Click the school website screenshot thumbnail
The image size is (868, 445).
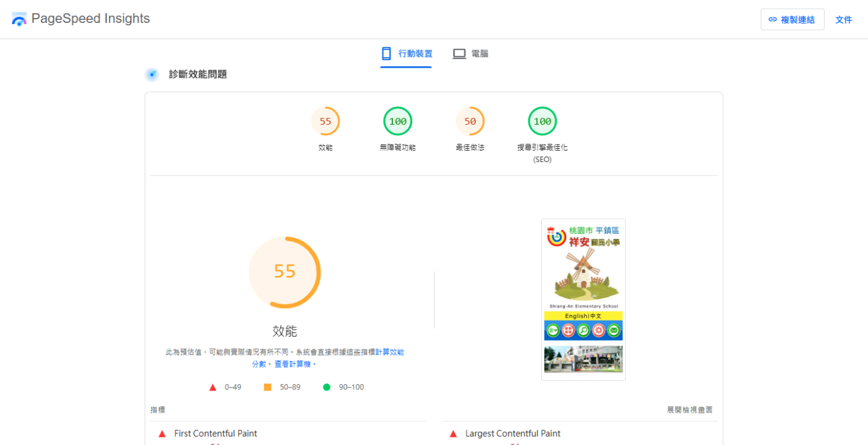[583, 299]
